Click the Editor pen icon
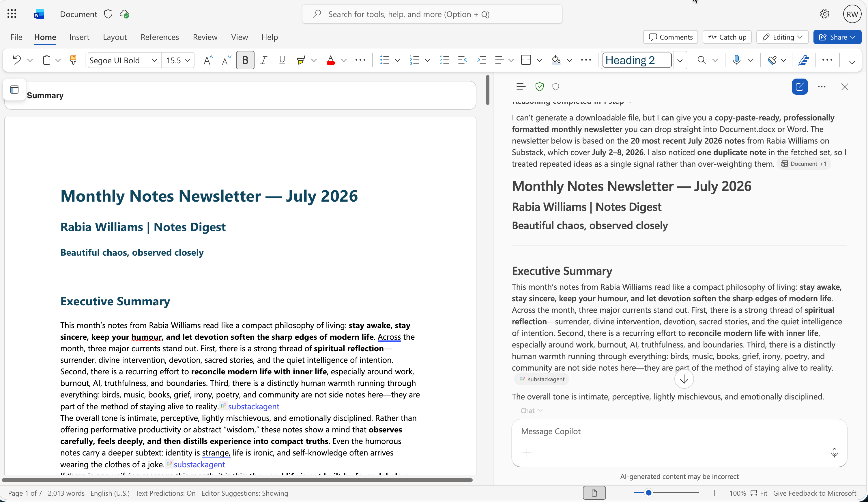Screen dimensions: 868x502 [804, 60]
